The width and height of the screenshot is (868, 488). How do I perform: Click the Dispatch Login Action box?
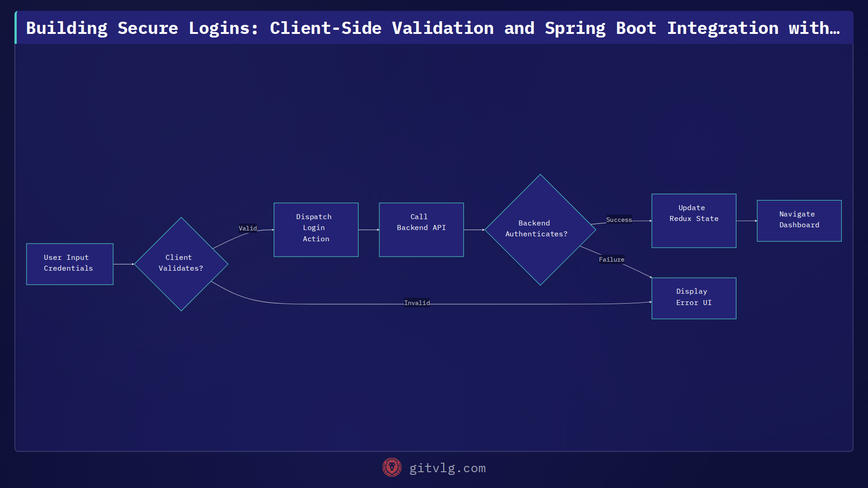(316, 230)
